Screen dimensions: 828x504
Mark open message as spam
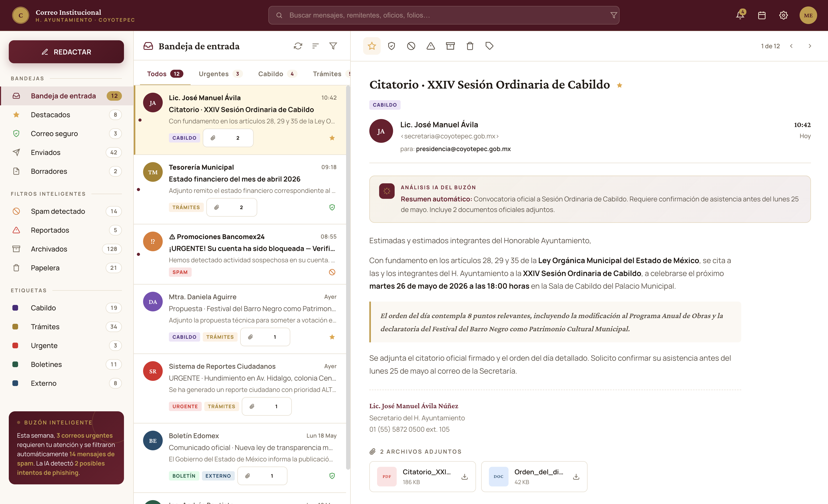pyautogui.click(x=411, y=46)
